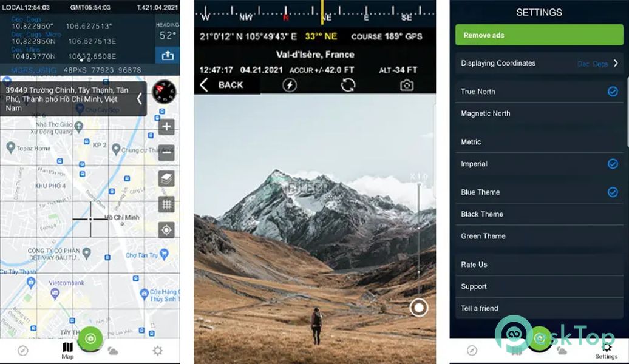This screenshot has height=364, width=629.
Task: Tap the Chợ Tân Trụ shopping marker
Action: click(x=164, y=254)
